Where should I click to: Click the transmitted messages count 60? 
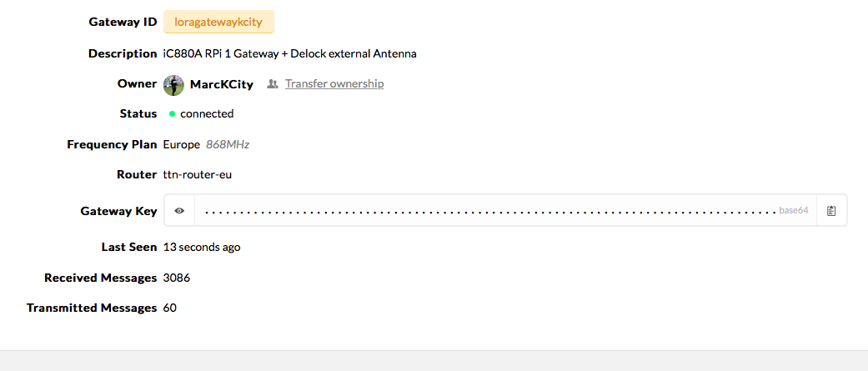pos(170,308)
